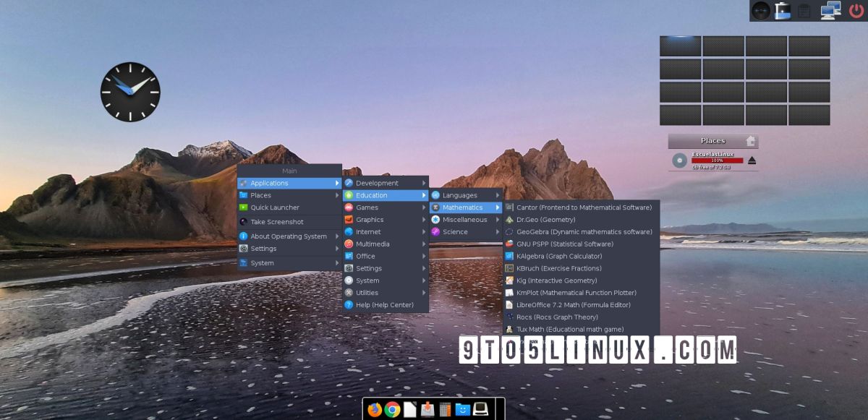Screen dimensions: 868x420
Task: Click the Places header button on desktop
Action: click(x=713, y=141)
